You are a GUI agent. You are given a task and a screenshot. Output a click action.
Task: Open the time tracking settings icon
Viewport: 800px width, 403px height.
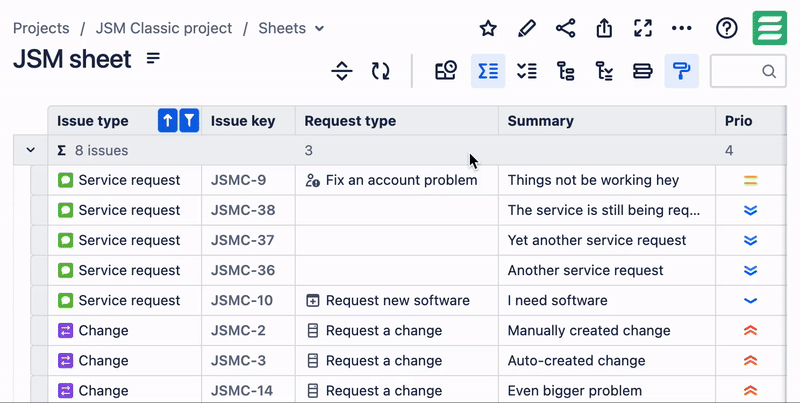446,71
